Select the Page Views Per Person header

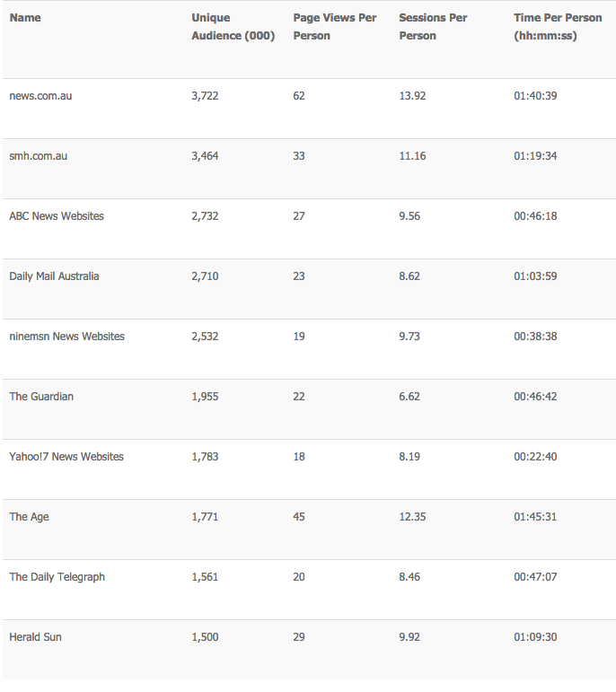click(x=334, y=27)
